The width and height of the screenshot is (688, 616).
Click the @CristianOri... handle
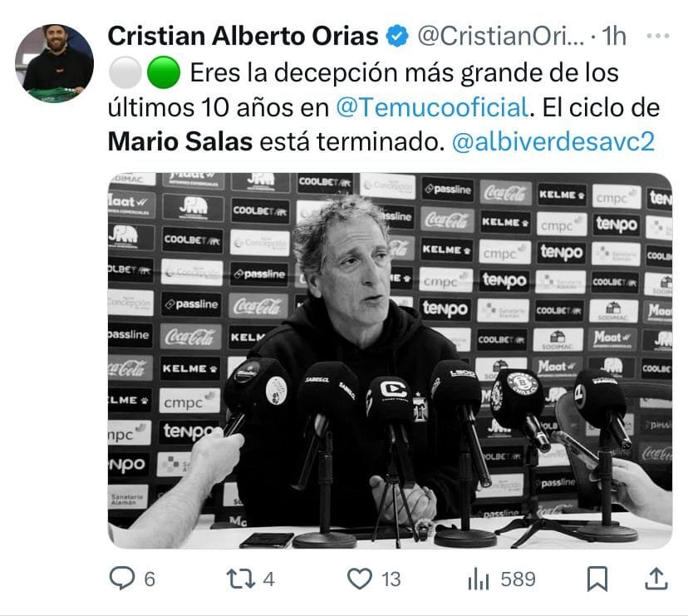501,36
